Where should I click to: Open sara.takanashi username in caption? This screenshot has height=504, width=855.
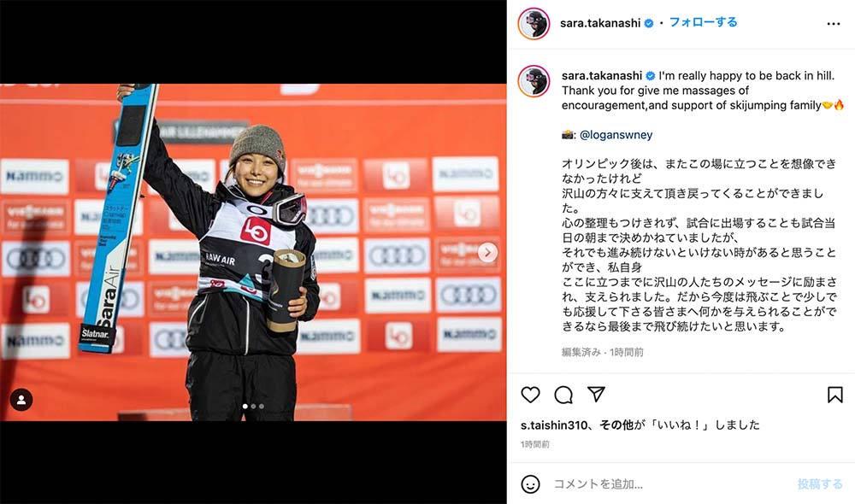pyautogui.click(x=602, y=76)
